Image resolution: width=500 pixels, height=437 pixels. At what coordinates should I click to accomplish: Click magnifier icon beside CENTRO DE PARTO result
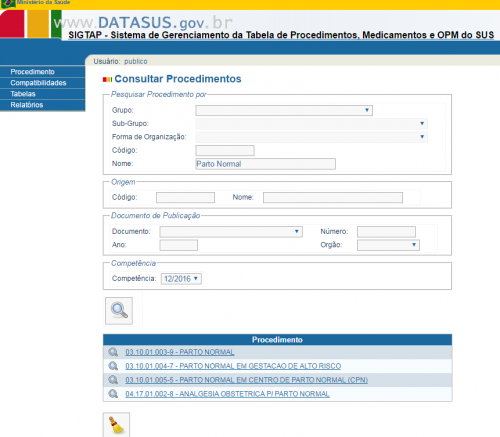(113, 380)
